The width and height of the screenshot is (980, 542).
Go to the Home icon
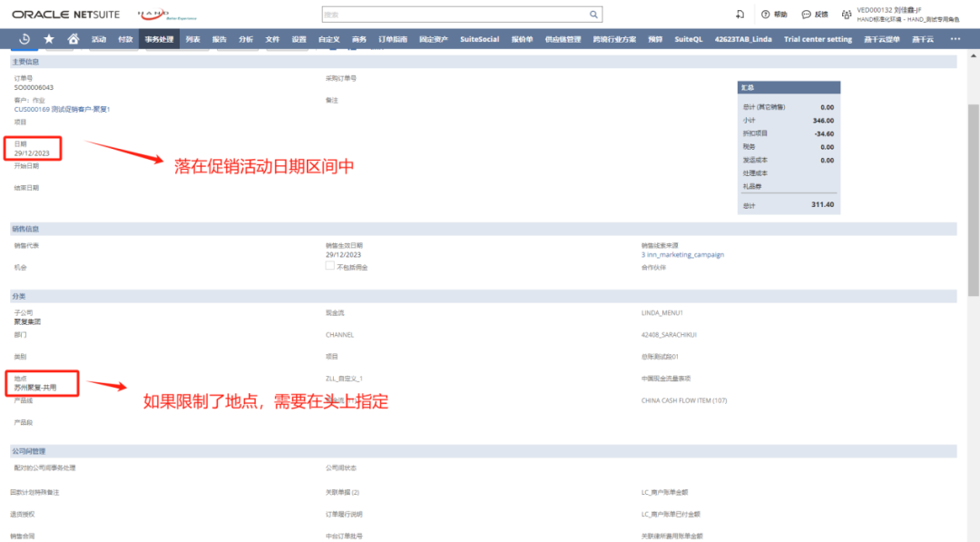pos(73,39)
